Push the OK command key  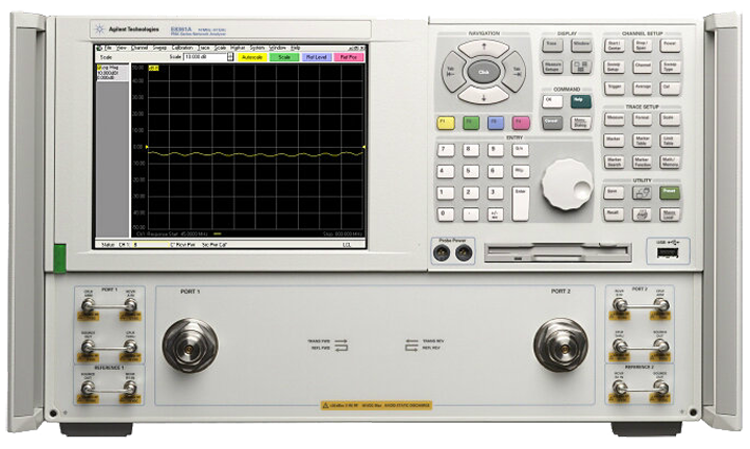[x=552, y=101]
